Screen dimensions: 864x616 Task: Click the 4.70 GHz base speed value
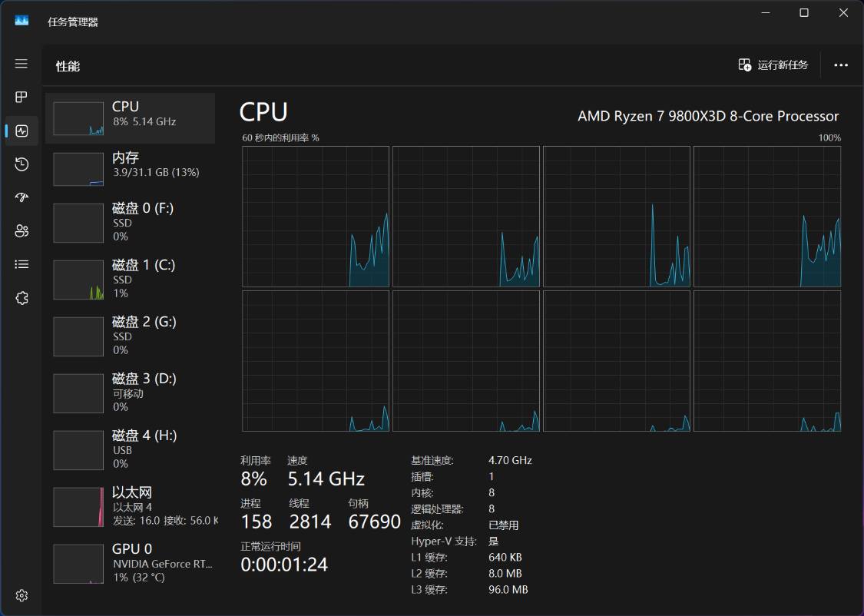tap(510, 460)
